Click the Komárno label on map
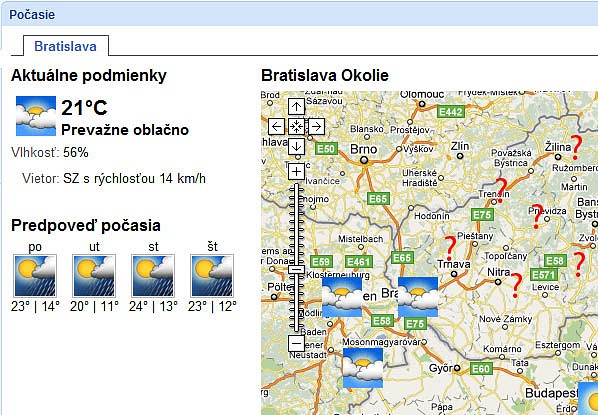598x415 pixels. (x=502, y=349)
